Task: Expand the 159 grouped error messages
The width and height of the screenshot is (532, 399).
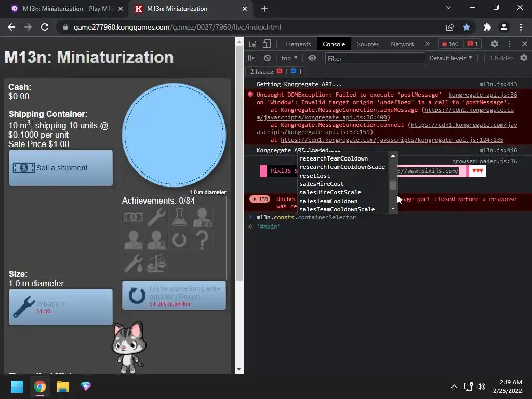Action: point(260,199)
